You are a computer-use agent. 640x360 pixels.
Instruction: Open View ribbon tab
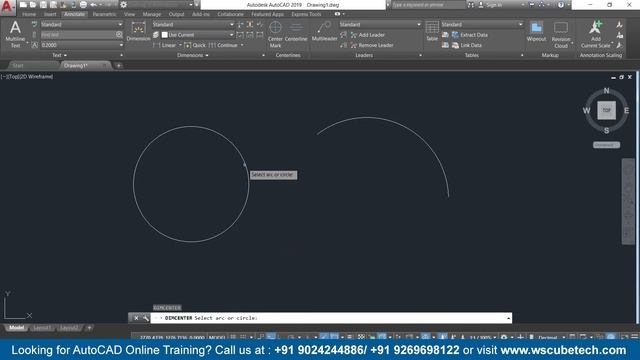click(x=129, y=14)
